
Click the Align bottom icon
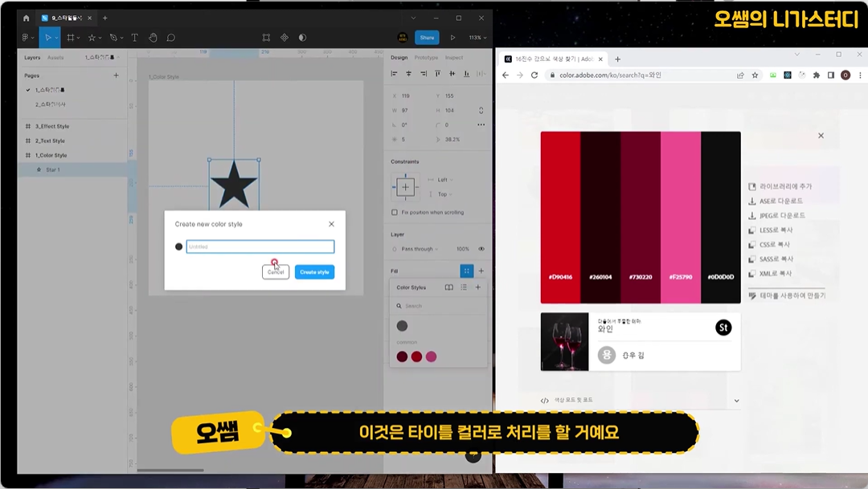[467, 74]
